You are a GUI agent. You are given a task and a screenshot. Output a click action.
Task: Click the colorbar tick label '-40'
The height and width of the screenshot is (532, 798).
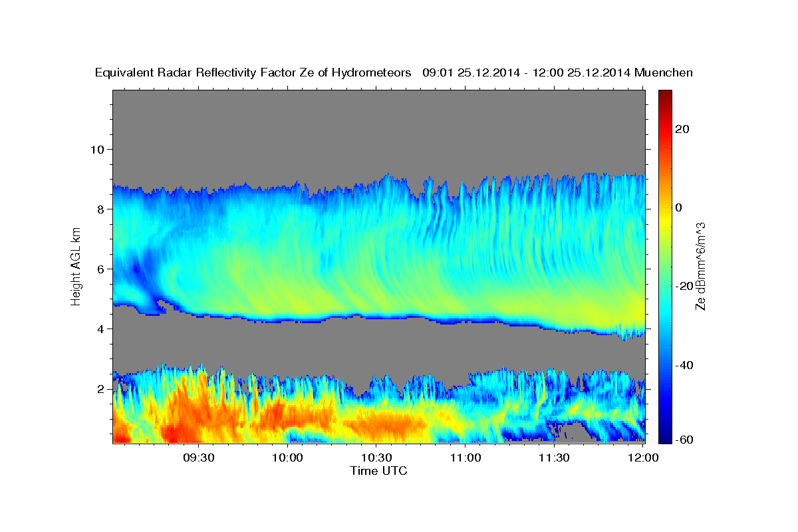point(686,365)
